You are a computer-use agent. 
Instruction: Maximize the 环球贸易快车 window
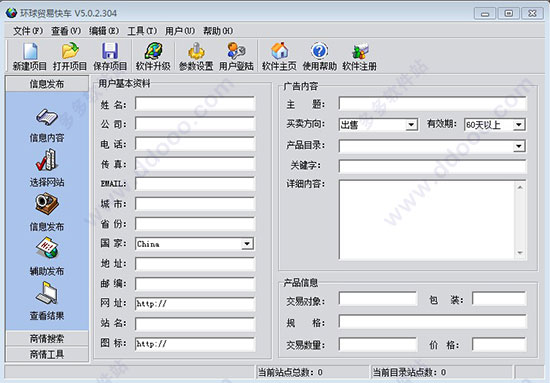[509, 14]
